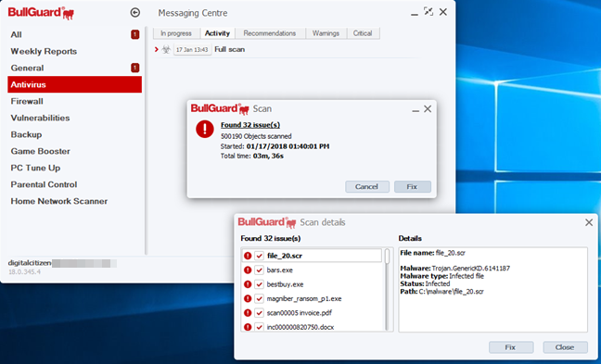The width and height of the screenshot is (601, 364).
Task: Click the warning icon beside inc000000820750.docx
Action: [x=248, y=327]
